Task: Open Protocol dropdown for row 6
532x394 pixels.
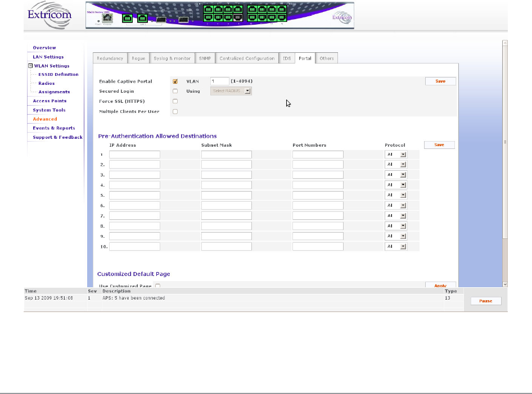Action: point(396,206)
